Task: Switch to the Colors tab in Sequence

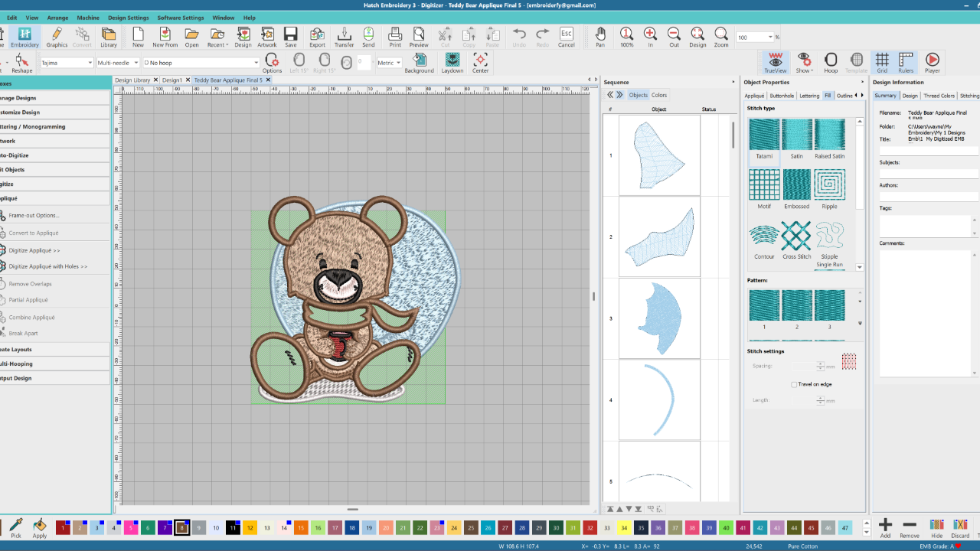Action: tap(659, 95)
